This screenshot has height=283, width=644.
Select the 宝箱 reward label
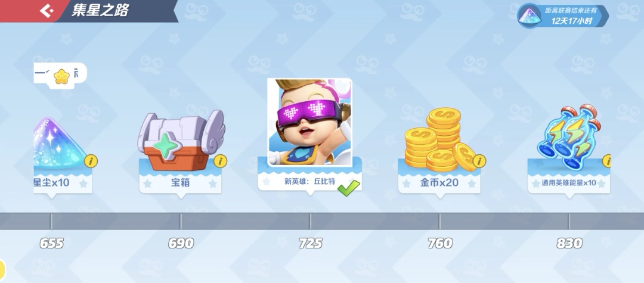(x=180, y=183)
